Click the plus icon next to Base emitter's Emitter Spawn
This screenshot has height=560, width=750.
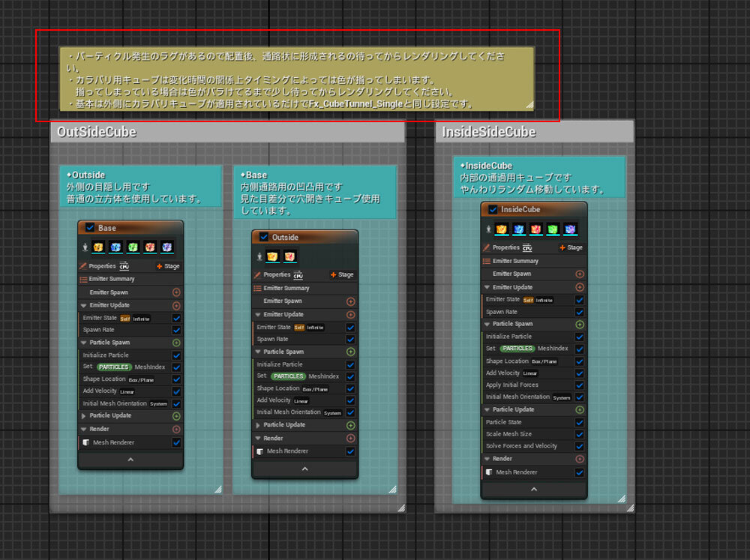coord(176,292)
